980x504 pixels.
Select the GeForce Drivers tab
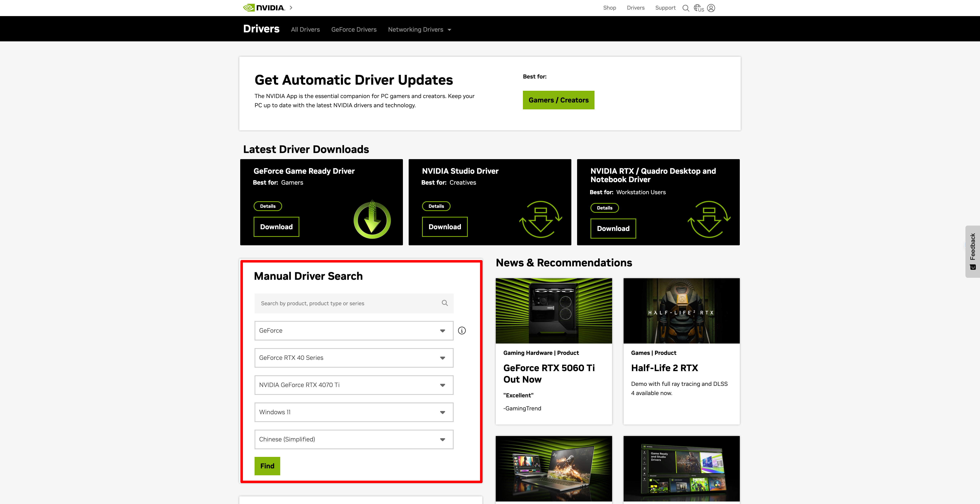(x=354, y=30)
